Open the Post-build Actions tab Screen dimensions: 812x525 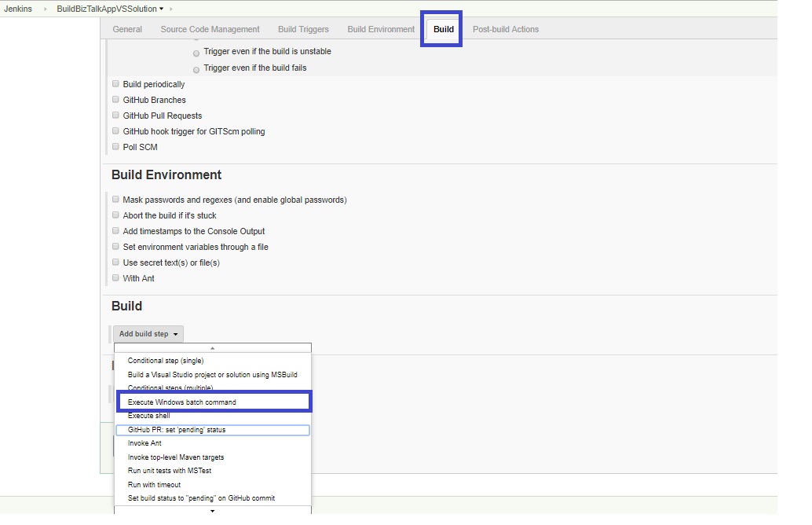506,29
